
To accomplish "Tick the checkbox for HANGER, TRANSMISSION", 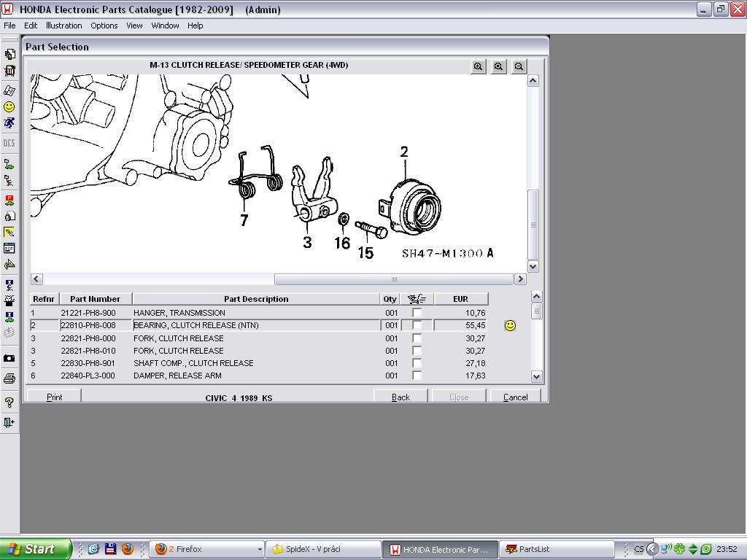I will (x=417, y=313).
